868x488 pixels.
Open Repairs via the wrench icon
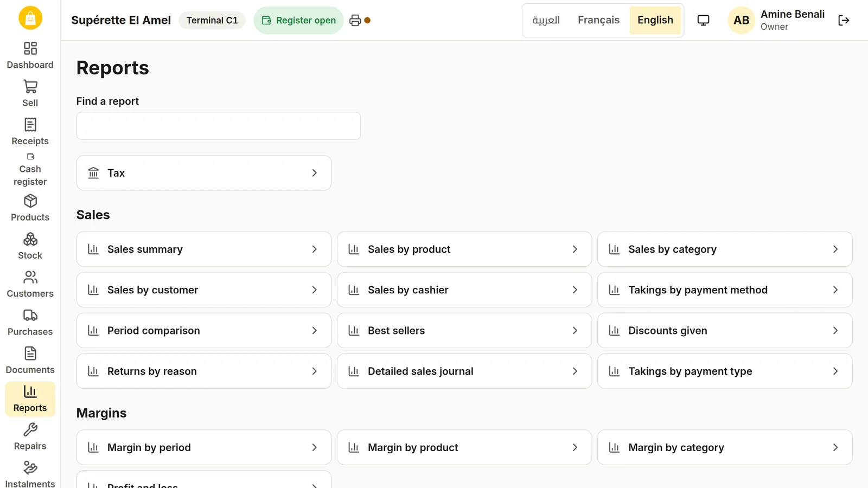[30, 429]
